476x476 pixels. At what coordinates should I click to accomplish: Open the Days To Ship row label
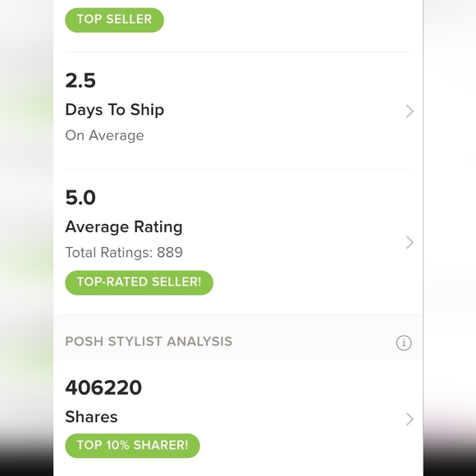pos(114,110)
